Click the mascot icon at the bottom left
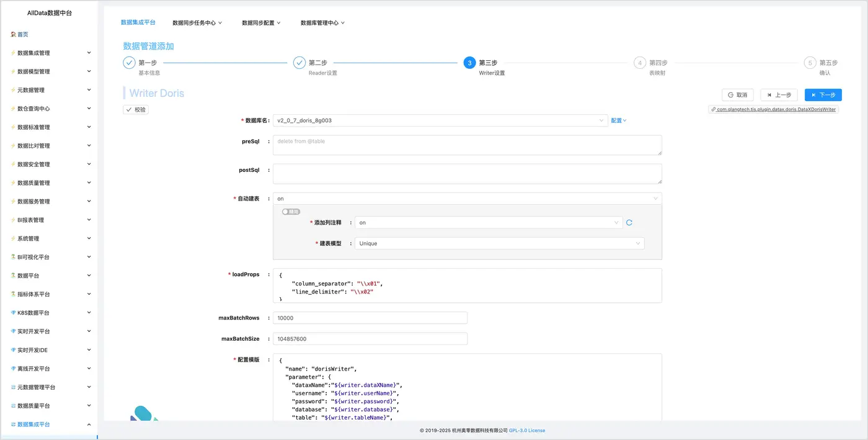The image size is (868, 440). click(x=143, y=414)
